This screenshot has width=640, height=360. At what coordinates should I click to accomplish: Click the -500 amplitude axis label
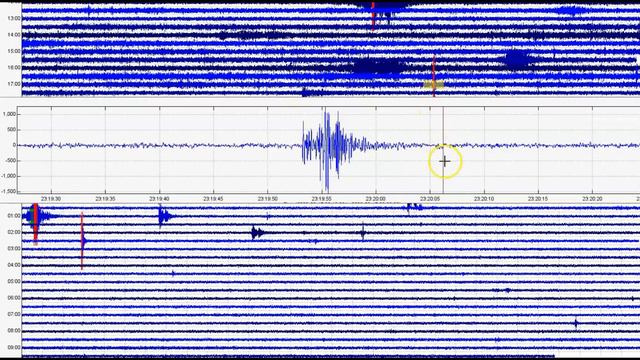click(10, 160)
